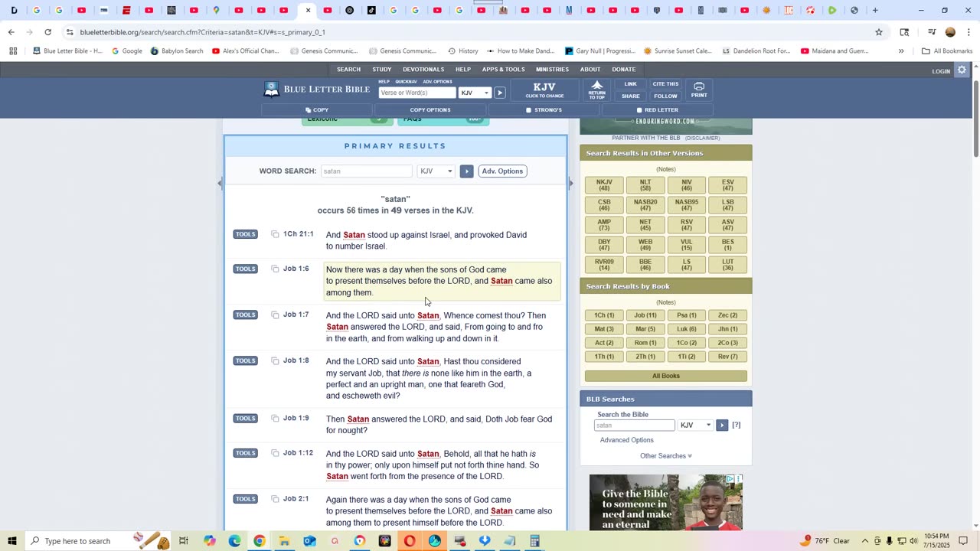
Task: Click copy icon beside Job 1:12
Action: pos(275,453)
